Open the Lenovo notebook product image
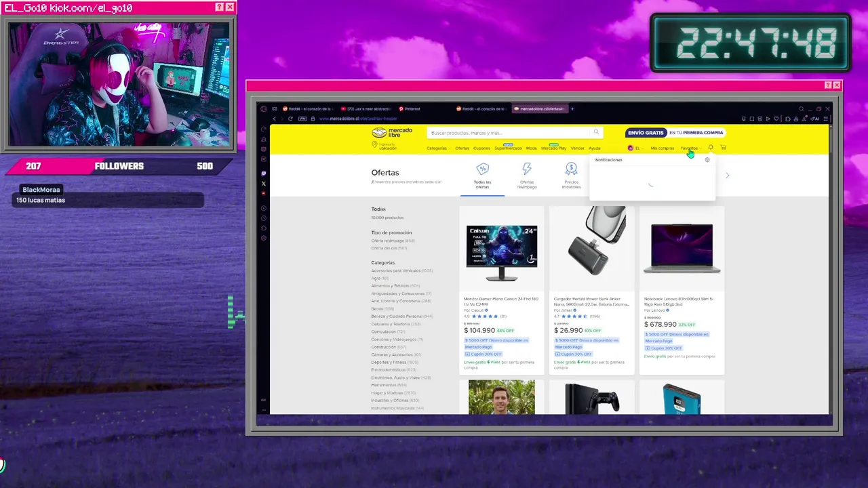This screenshot has height=488, width=868. tap(682, 248)
